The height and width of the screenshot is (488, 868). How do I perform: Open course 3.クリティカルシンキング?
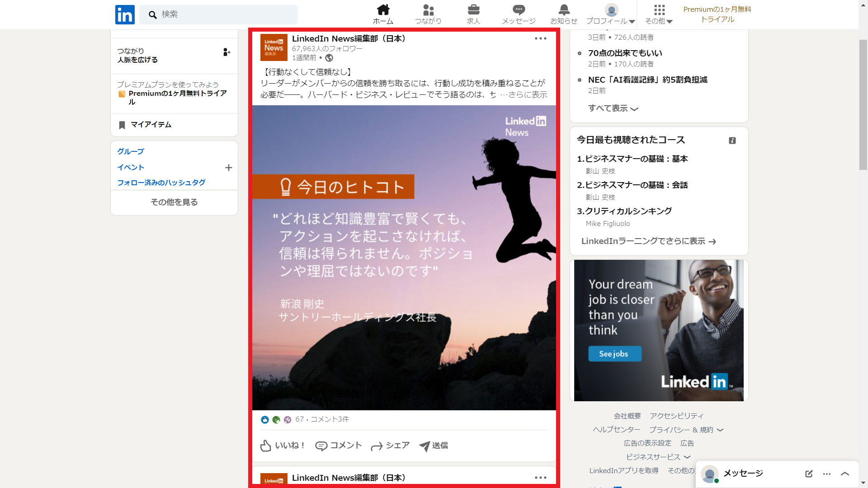pos(624,211)
